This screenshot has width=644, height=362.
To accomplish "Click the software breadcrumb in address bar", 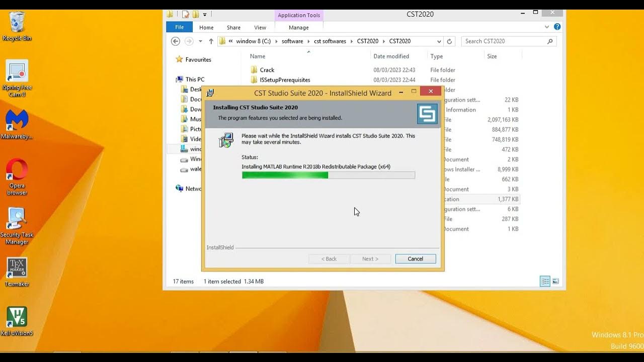I will (x=292, y=41).
